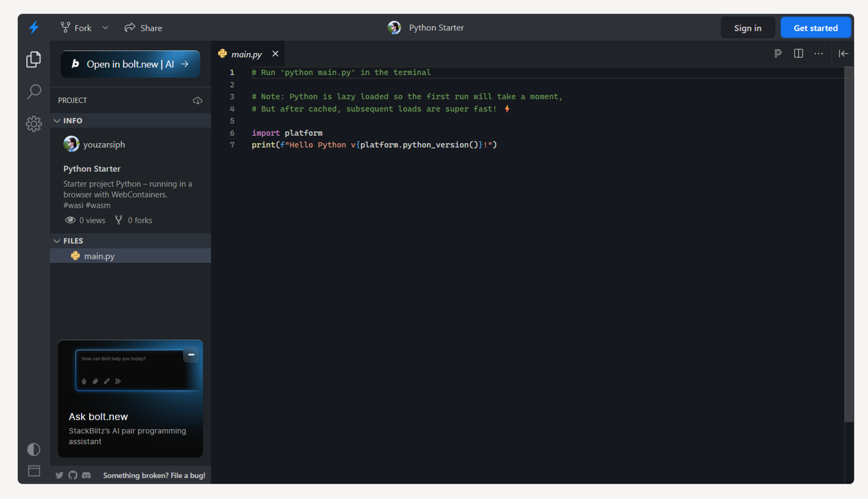Open the editor more actions menu
This screenshot has width=868, height=499.
819,53
